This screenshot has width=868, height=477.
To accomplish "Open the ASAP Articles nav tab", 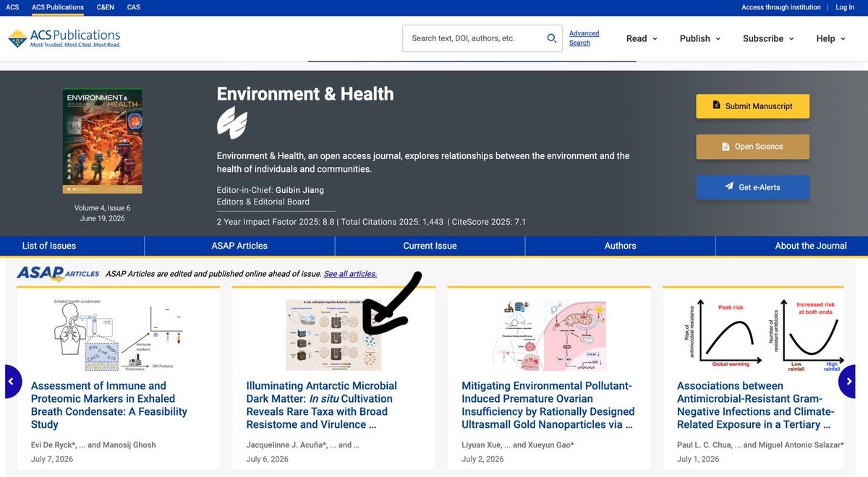I will [x=239, y=246].
